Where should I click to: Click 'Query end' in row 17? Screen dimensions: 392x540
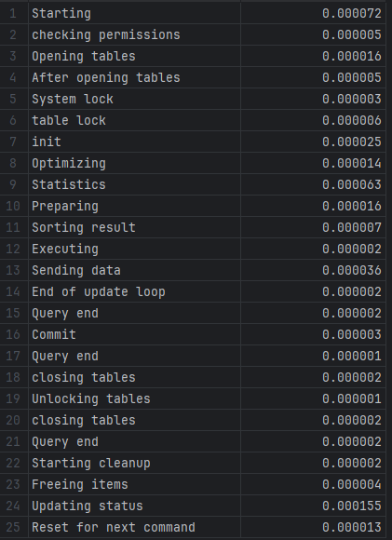point(65,356)
